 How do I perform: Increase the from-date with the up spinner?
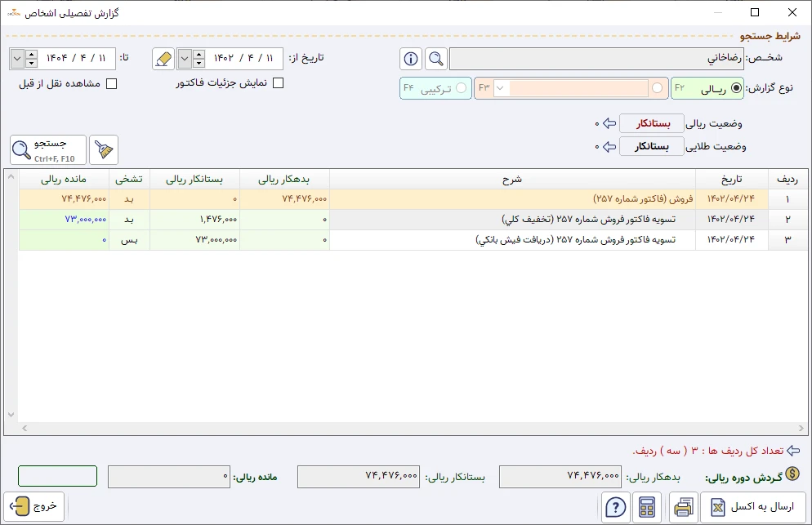(x=199, y=54)
